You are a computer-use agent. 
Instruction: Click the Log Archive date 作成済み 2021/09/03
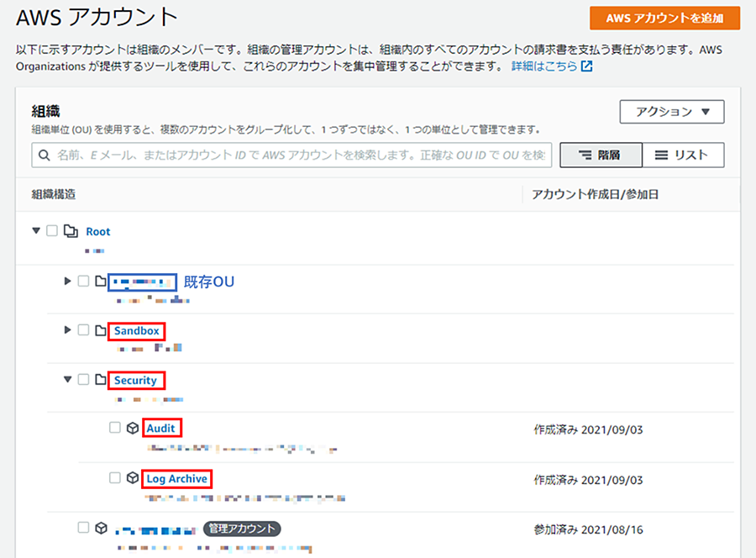coord(588,481)
